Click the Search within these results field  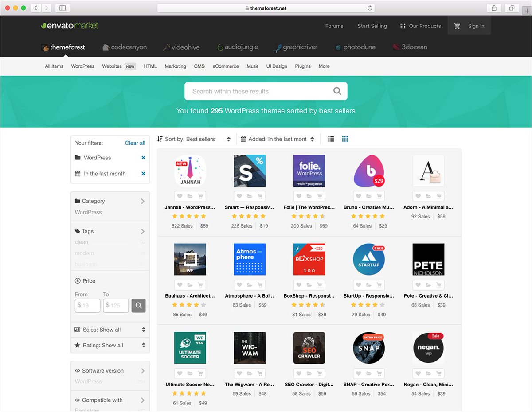tap(266, 91)
